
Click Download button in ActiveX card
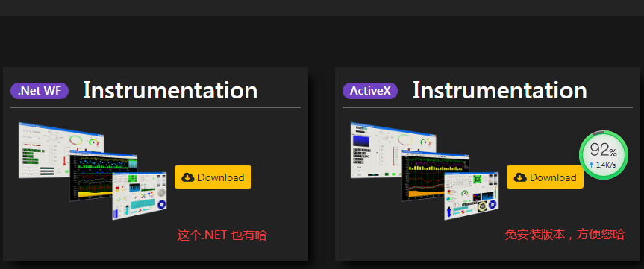(545, 177)
